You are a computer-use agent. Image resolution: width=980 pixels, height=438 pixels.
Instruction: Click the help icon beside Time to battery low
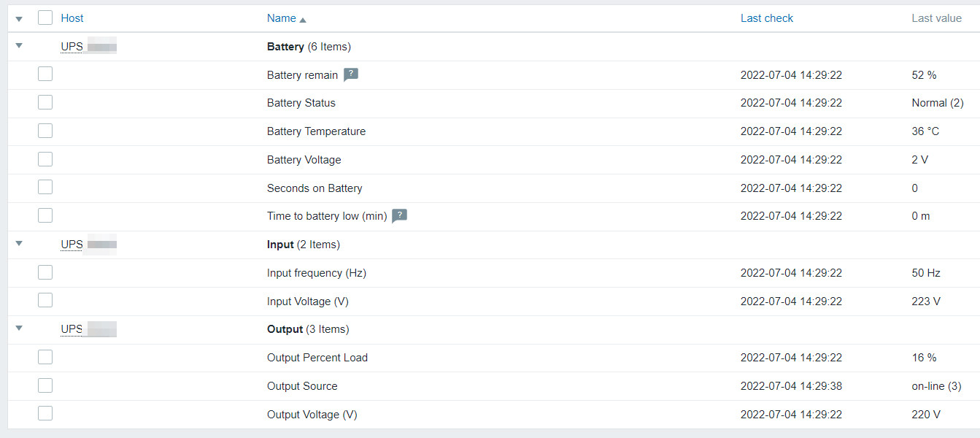pos(399,216)
